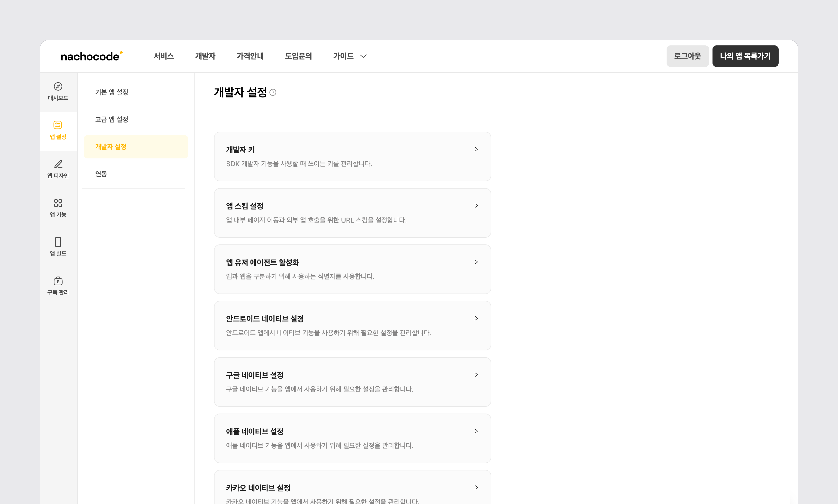Select the 앱 설정 sidebar icon
Screen dimensions: 838x504
click(x=58, y=125)
